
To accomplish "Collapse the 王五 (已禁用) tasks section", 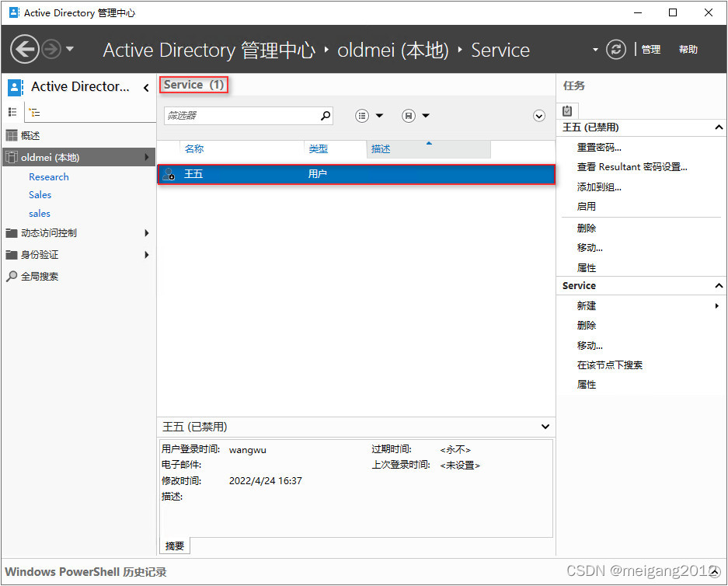I will pos(718,127).
